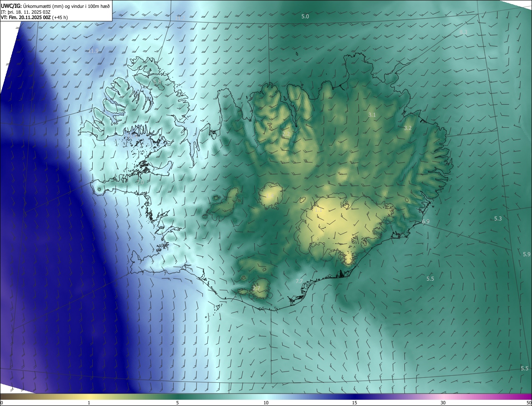Click the 15 tick on the color scale
The height and width of the screenshot is (406, 532).
pyautogui.click(x=355, y=403)
